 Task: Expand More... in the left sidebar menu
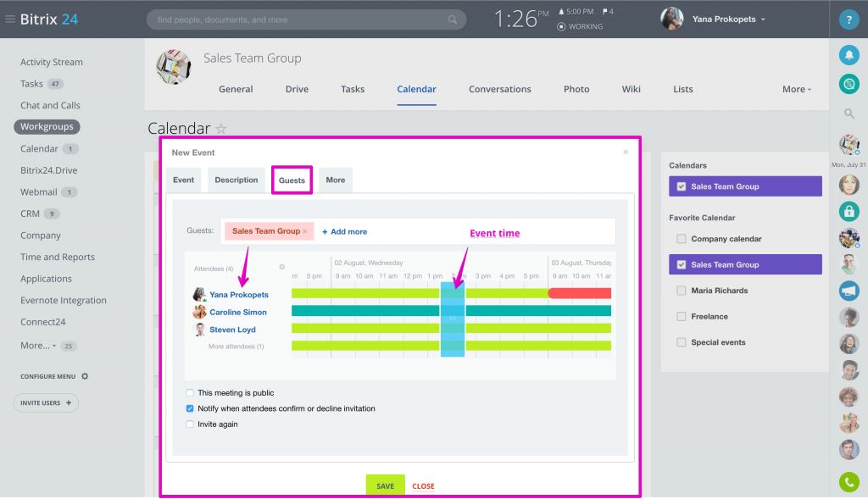38,345
